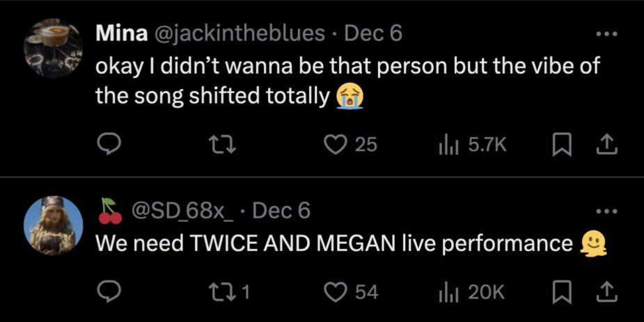View analytics for Mina's 5.7K views tweet
This screenshot has height=322, width=644.
446,144
